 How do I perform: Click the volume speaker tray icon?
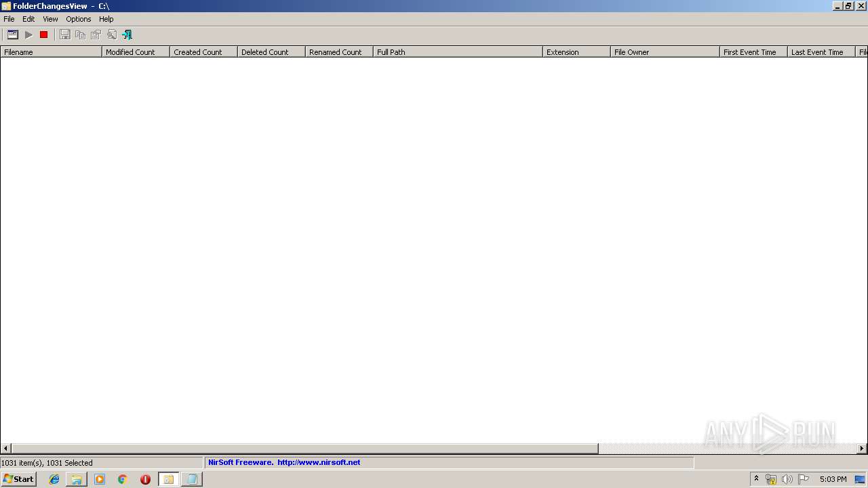pos(787,479)
